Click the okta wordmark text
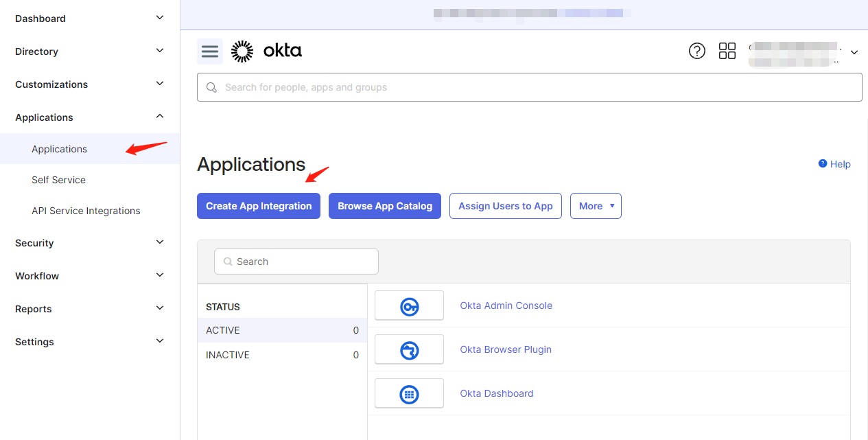This screenshot has height=440, width=868. point(282,51)
